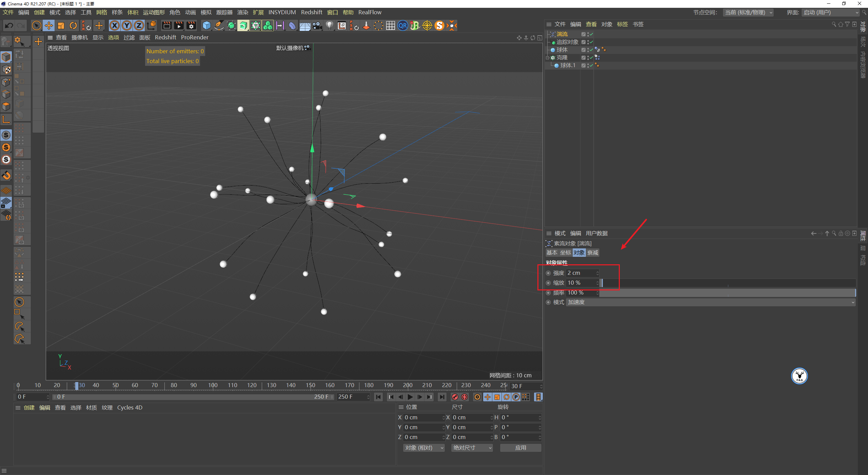Click the 应用 button in Coordinate Manager
Viewport: 868px width, 475px height.
520,448
